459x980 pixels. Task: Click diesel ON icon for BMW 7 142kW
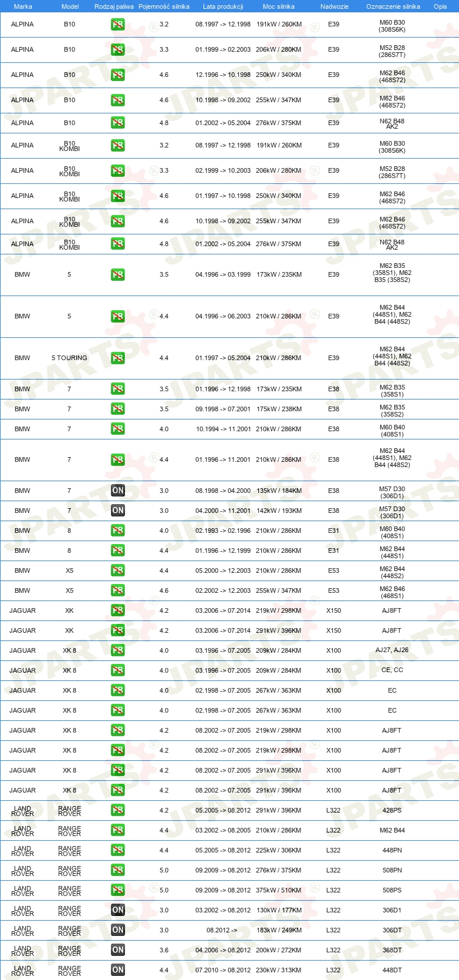(118, 511)
